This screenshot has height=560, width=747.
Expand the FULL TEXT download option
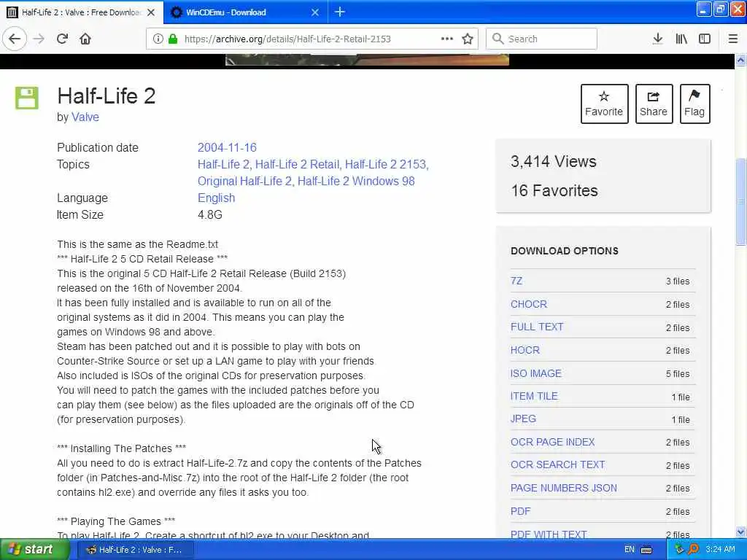point(537,327)
